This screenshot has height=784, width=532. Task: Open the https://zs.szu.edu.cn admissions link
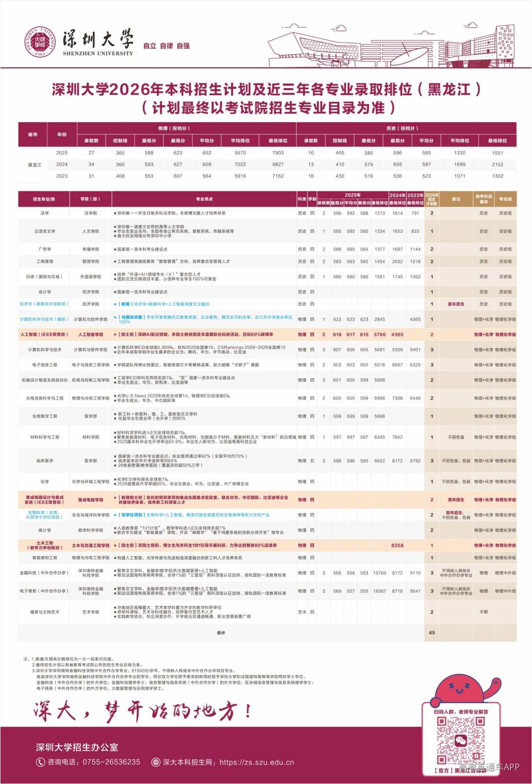point(256,762)
